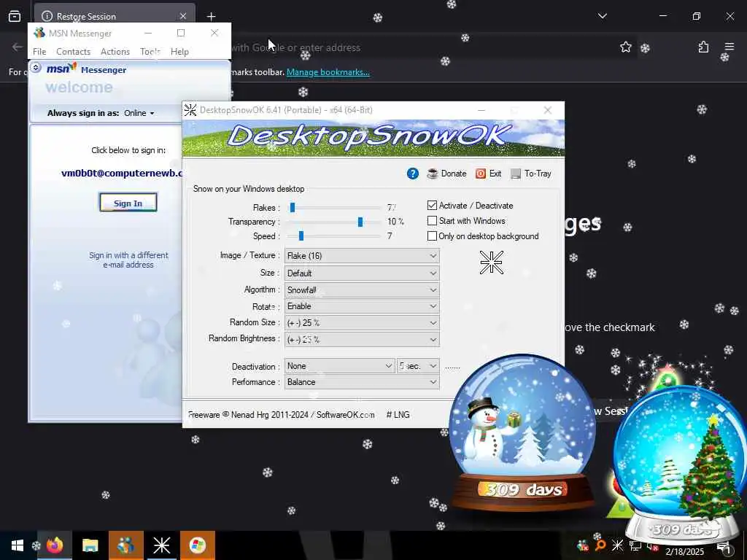The width and height of the screenshot is (747, 560).
Task: Open MSN Messenger Help menu
Action: click(179, 52)
